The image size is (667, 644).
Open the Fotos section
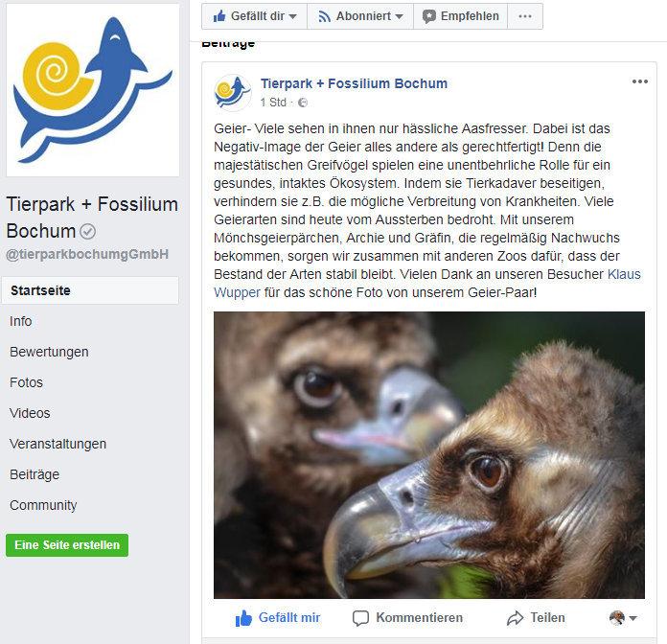[27, 382]
